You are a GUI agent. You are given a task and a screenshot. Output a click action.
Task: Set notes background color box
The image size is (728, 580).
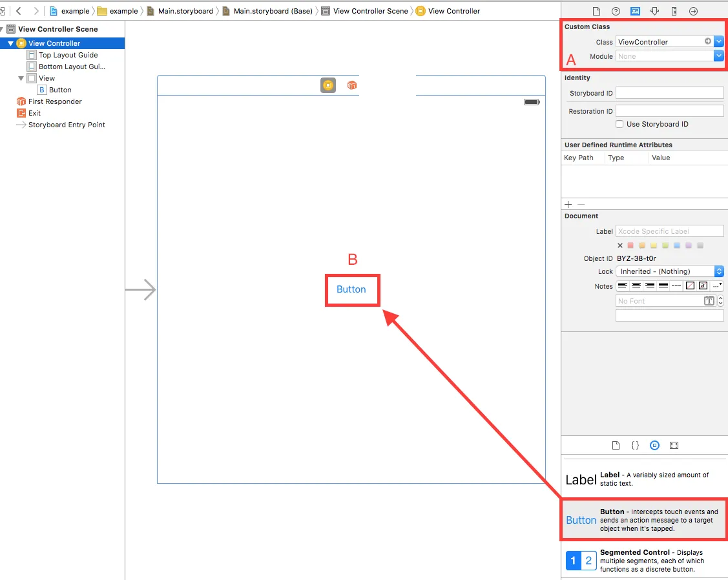690,285
